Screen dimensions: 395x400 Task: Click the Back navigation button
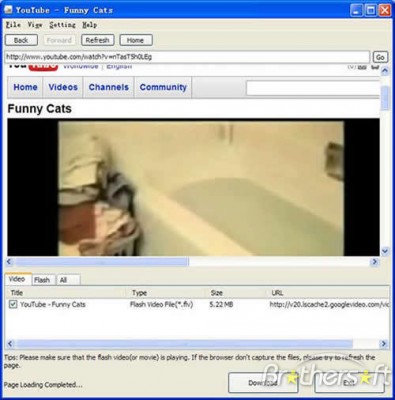point(21,40)
